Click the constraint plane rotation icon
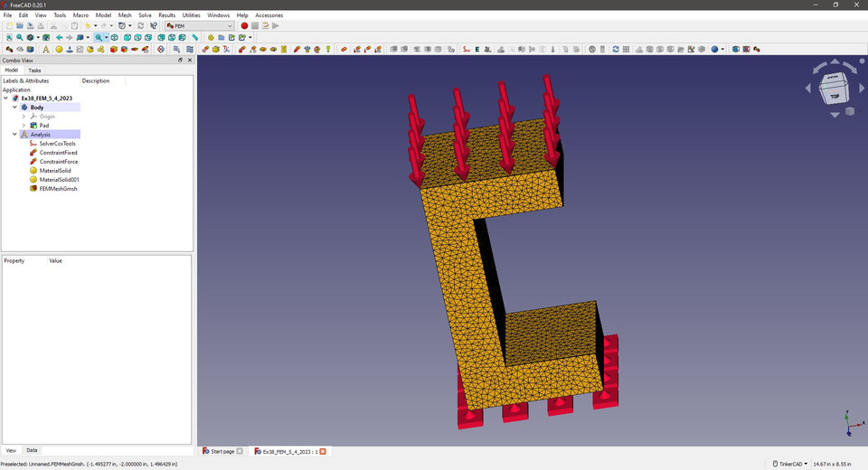This screenshot has width=868, height=470. [x=205, y=50]
